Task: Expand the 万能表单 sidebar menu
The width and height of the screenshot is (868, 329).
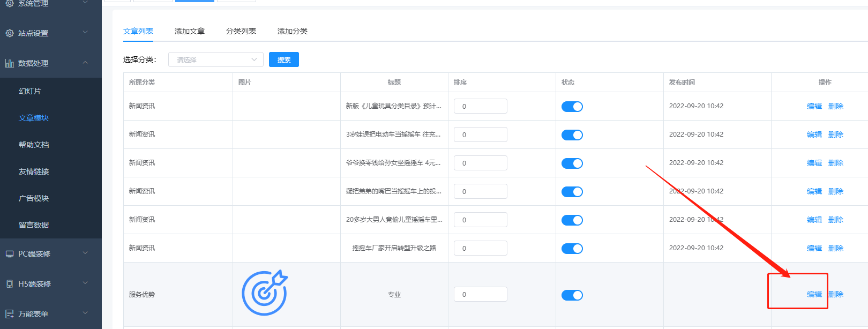Action: tap(85, 313)
